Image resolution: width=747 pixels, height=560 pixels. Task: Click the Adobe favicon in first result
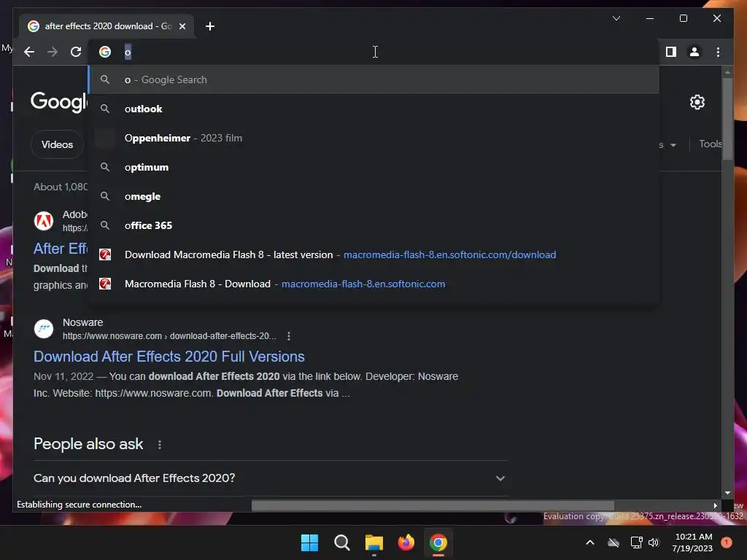(x=44, y=221)
